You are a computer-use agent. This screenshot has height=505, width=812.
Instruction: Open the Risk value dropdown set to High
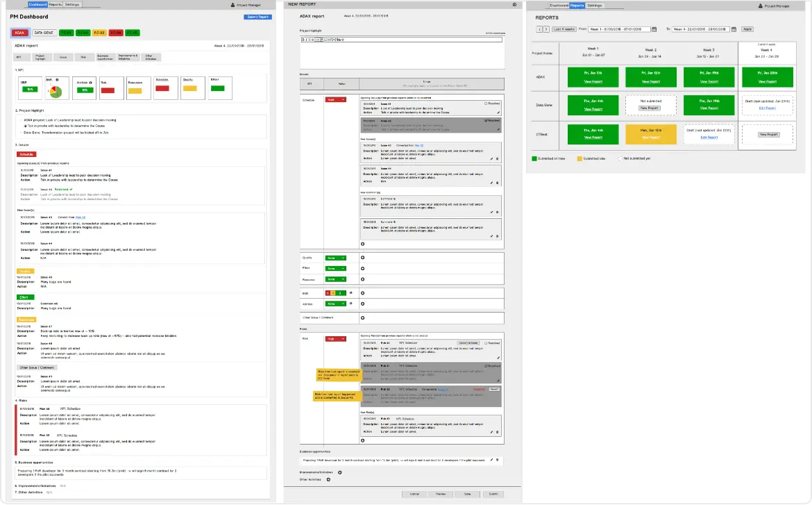[335, 339]
